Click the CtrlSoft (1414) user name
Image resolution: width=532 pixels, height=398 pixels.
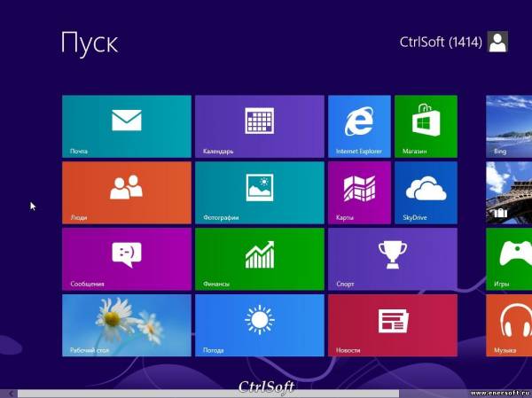pos(441,42)
